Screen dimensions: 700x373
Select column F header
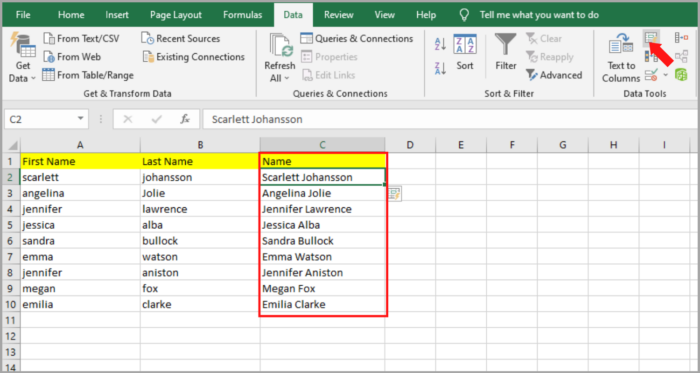tap(512, 145)
